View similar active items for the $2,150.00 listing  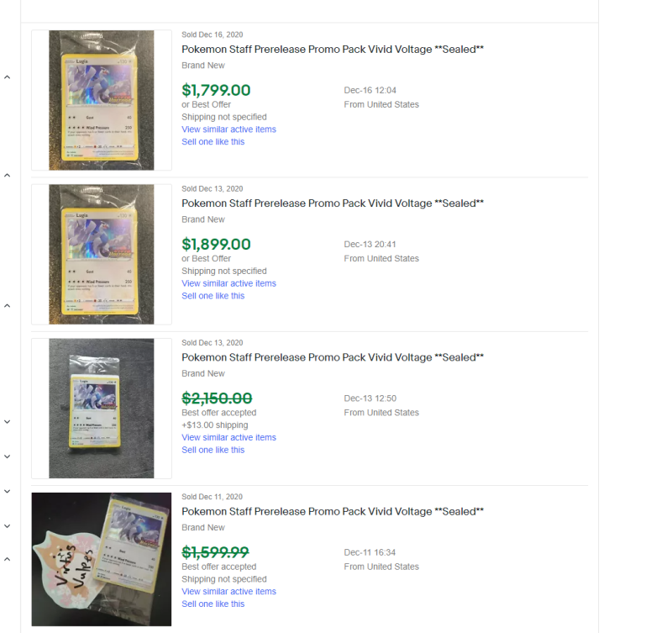[228, 437]
